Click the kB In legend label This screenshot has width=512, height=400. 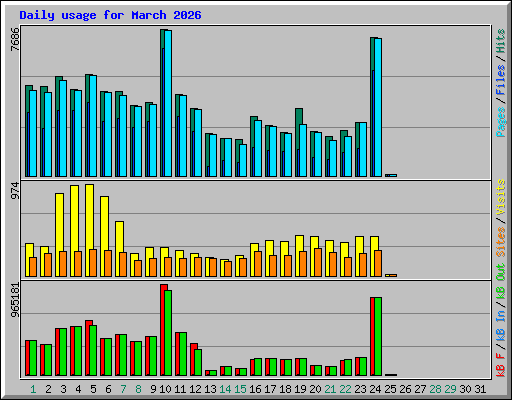pyautogui.click(x=501, y=326)
